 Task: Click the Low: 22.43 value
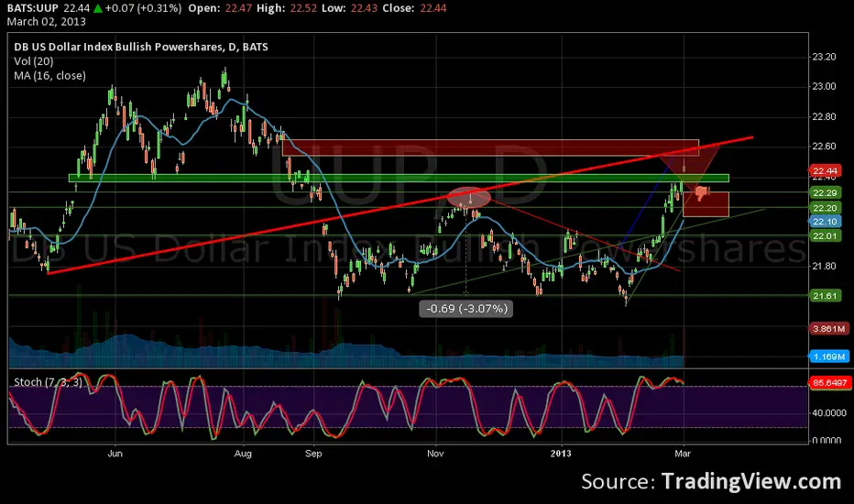point(350,8)
